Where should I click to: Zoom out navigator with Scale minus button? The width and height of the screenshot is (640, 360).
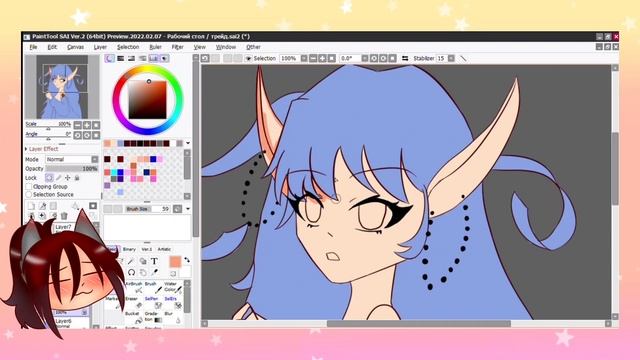78,125
